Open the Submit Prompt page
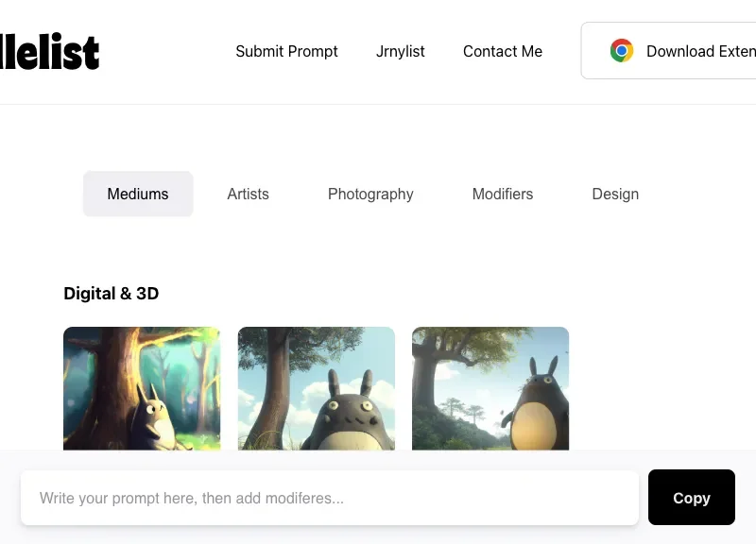 pos(286,51)
